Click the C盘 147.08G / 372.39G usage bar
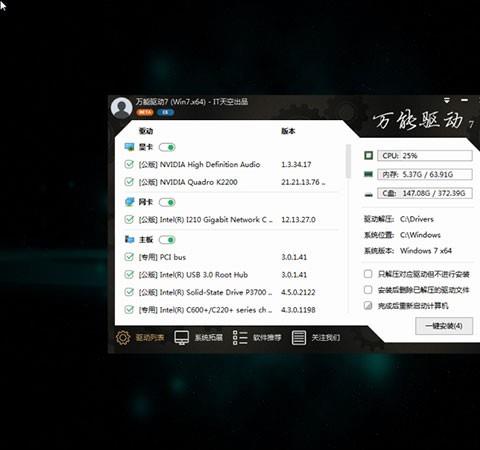Image resolution: width=480 pixels, height=450 pixels. coord(425,193)
